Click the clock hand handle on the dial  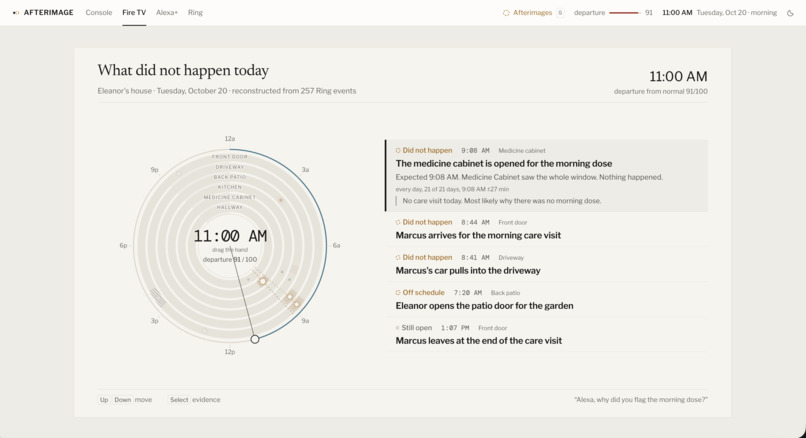(255, 339)
